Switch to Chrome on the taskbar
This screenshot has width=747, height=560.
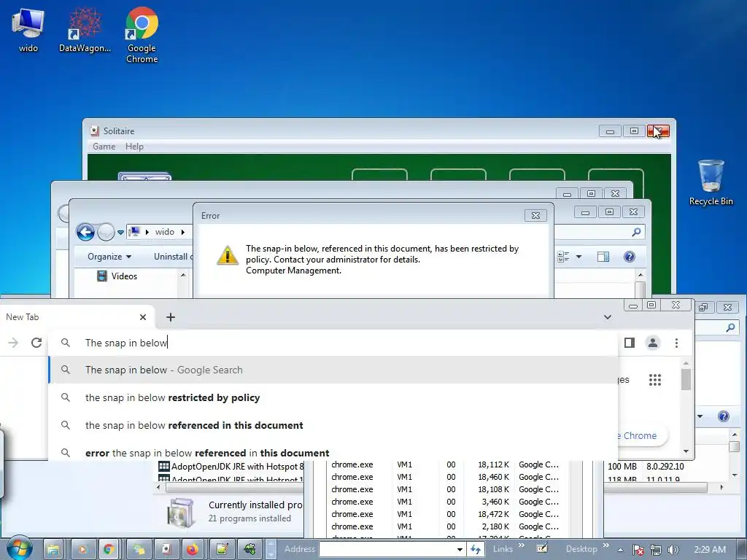109,550
